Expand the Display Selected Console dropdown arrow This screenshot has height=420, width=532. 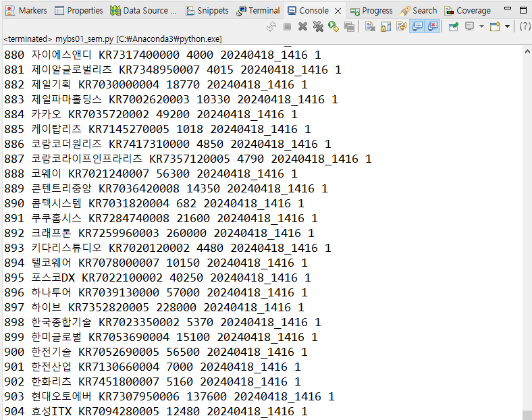(x=481, y=26)
